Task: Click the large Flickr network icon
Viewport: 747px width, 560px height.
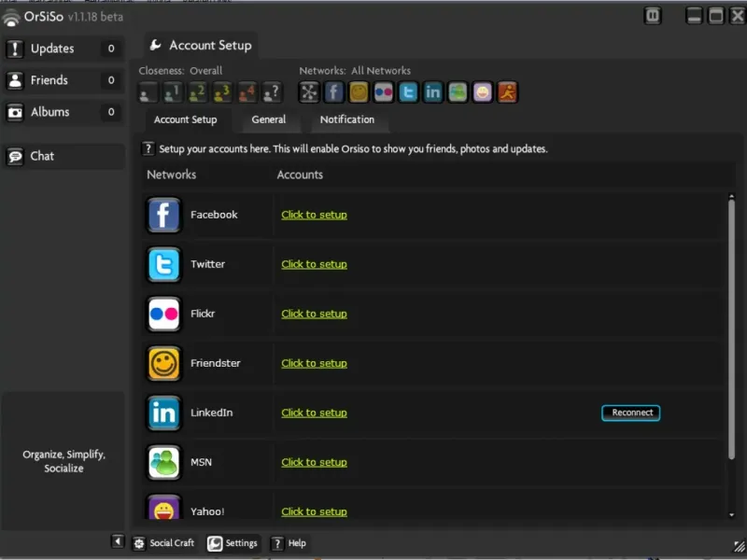Action: point(164,315)
